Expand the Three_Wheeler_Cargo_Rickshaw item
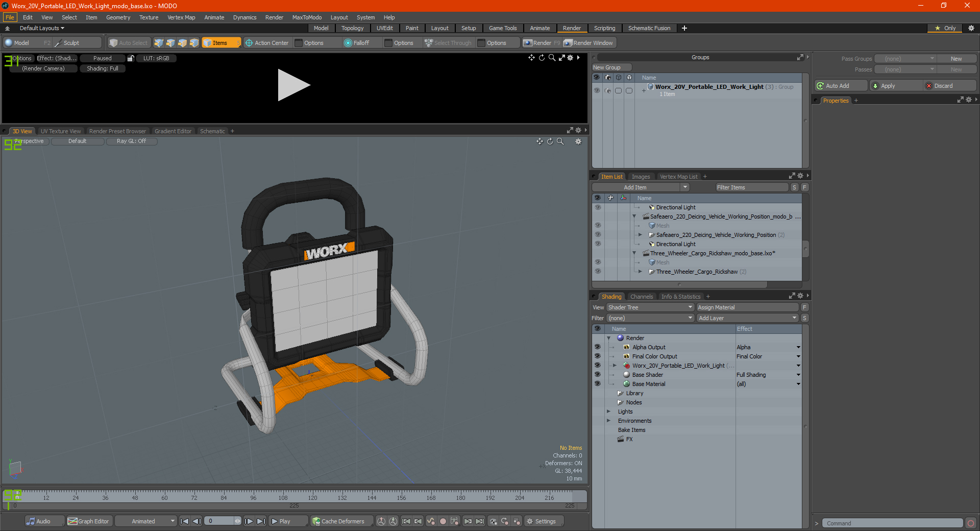The height and width of the screenshot is (531, 980). (640, 272)
